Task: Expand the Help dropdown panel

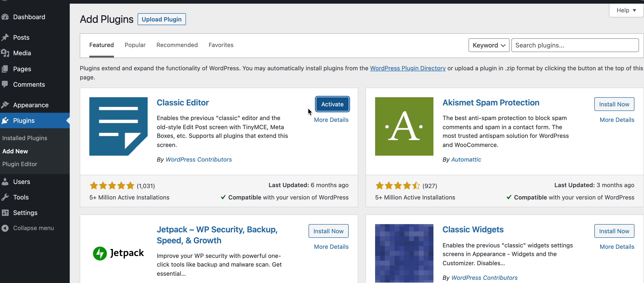Action: pyautogui.click(x=626, y=10)
